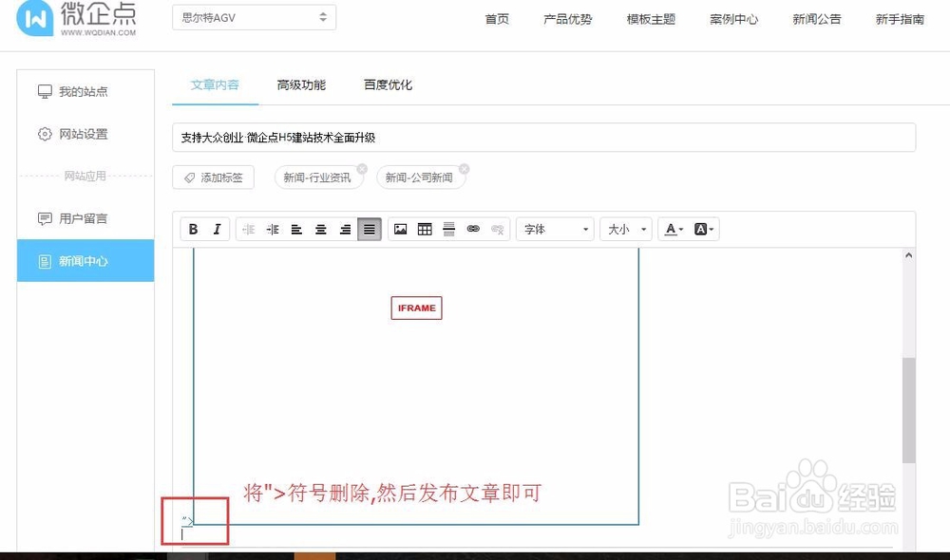Click the IFRAME placeholder in editor

[x=416, y=308]
